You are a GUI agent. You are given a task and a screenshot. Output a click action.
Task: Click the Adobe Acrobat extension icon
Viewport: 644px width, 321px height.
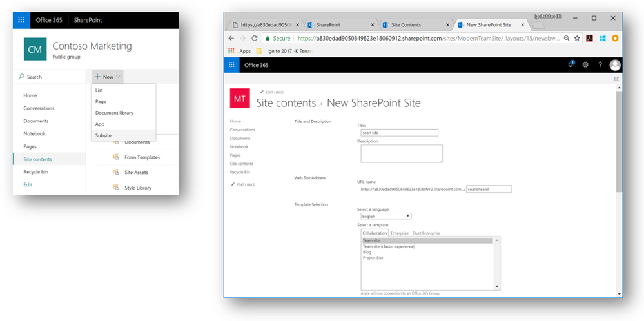click(x=589, y=38)
